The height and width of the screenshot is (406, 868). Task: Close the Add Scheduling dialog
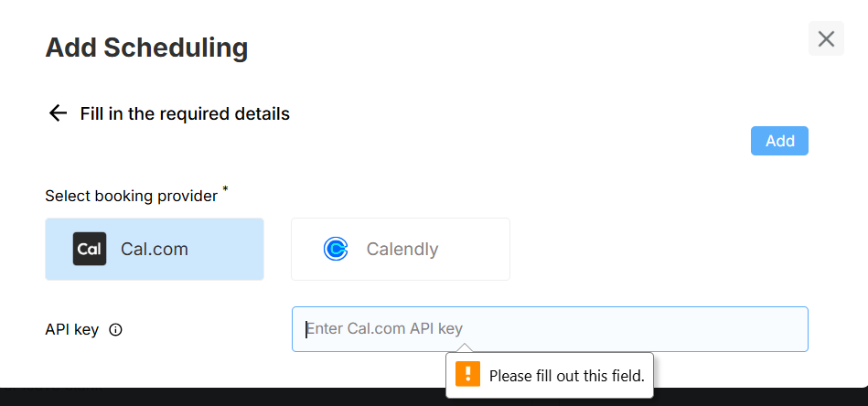click(x=826, y=38)
